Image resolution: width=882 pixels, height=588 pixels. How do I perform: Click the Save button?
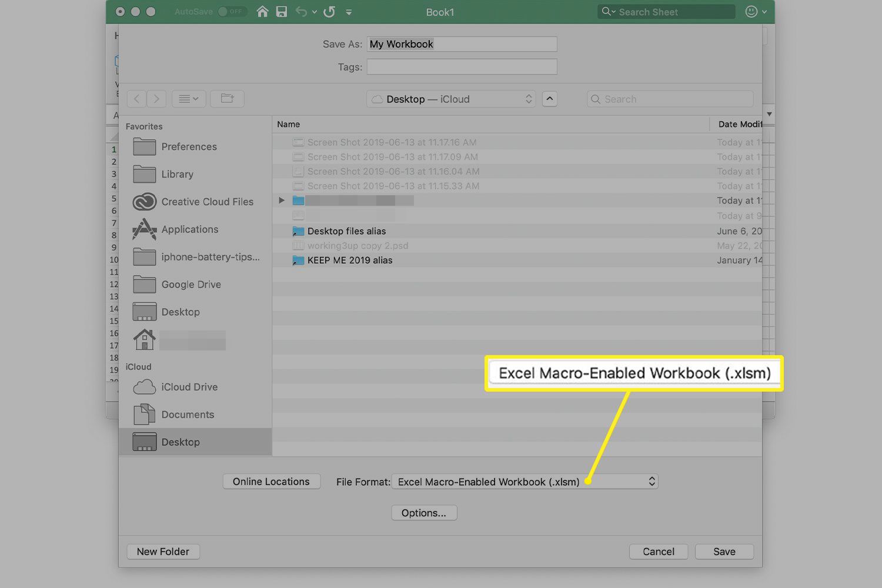(724, 552)
